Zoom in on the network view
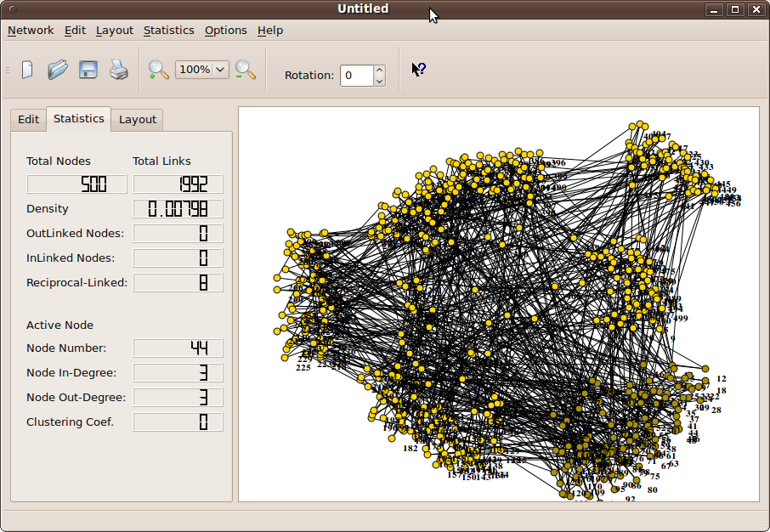The image size is (770, 532). pos(157,70)
